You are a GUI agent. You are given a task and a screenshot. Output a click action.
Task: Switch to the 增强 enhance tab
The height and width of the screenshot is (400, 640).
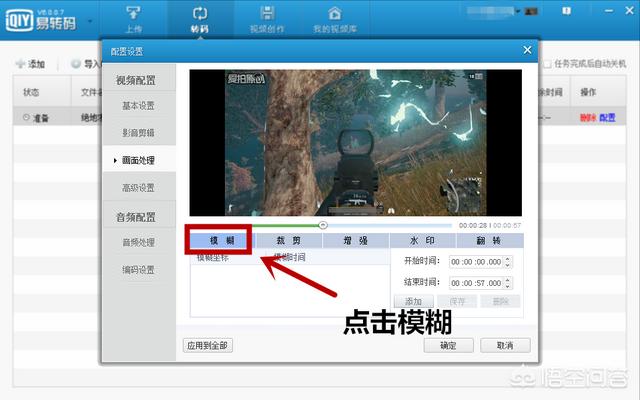point(356,240)
